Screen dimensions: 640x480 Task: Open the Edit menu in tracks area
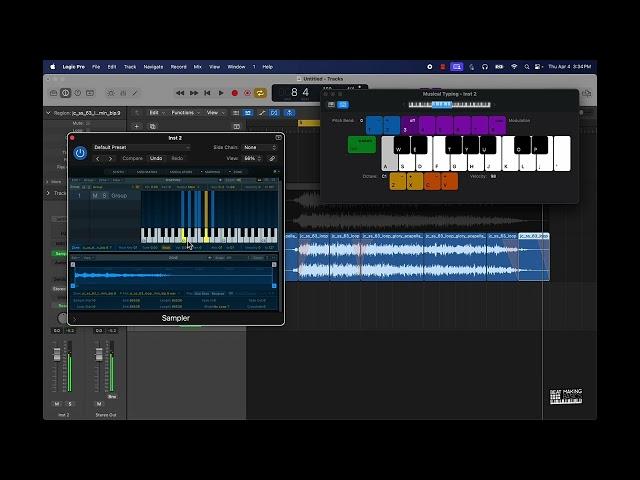pos(156,113)
